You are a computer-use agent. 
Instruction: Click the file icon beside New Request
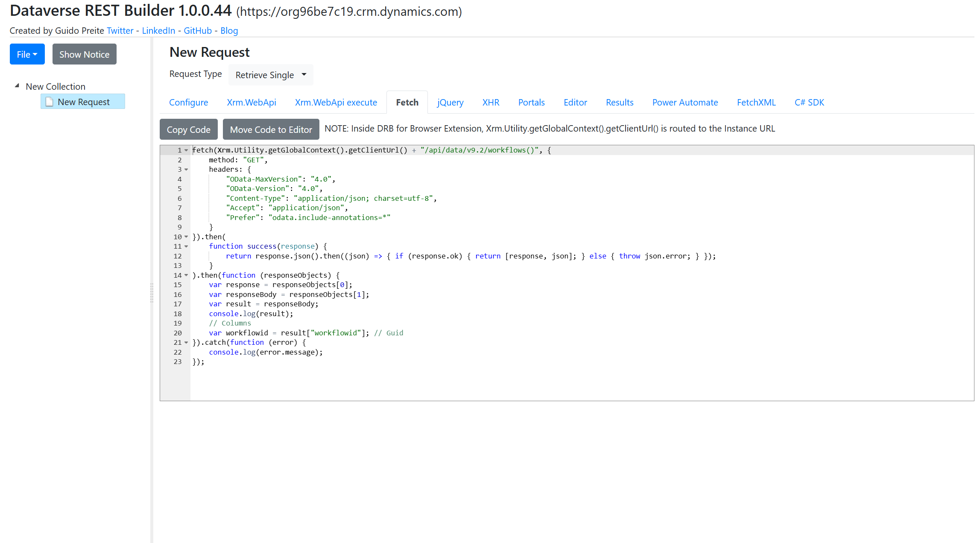click(x=49, y=102)
